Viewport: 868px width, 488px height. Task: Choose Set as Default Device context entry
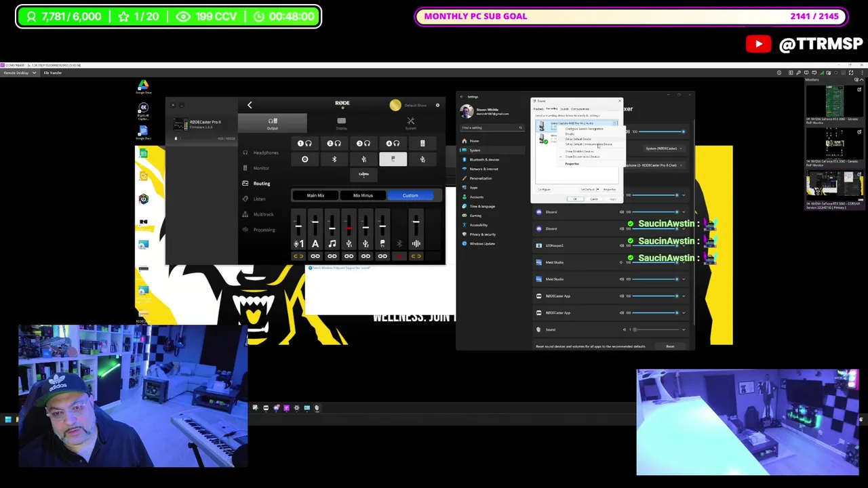pyautogui.click(x=578, y=139)
